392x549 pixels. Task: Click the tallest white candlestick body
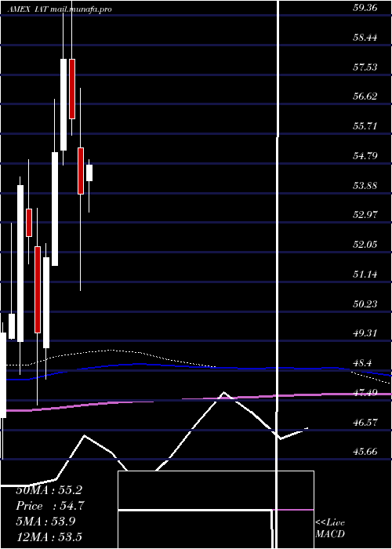tap(20, 264)
